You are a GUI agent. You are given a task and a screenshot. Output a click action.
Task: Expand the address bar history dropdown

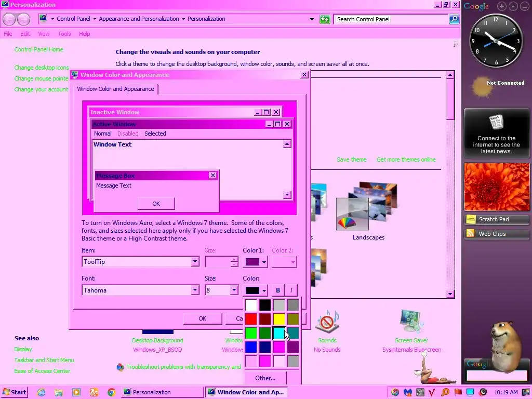pos(312,19)
